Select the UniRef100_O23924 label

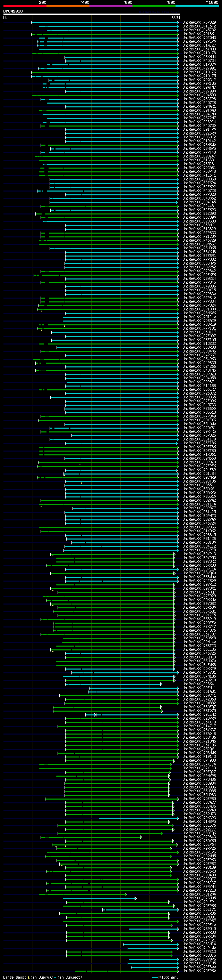(x=199, y=122)
